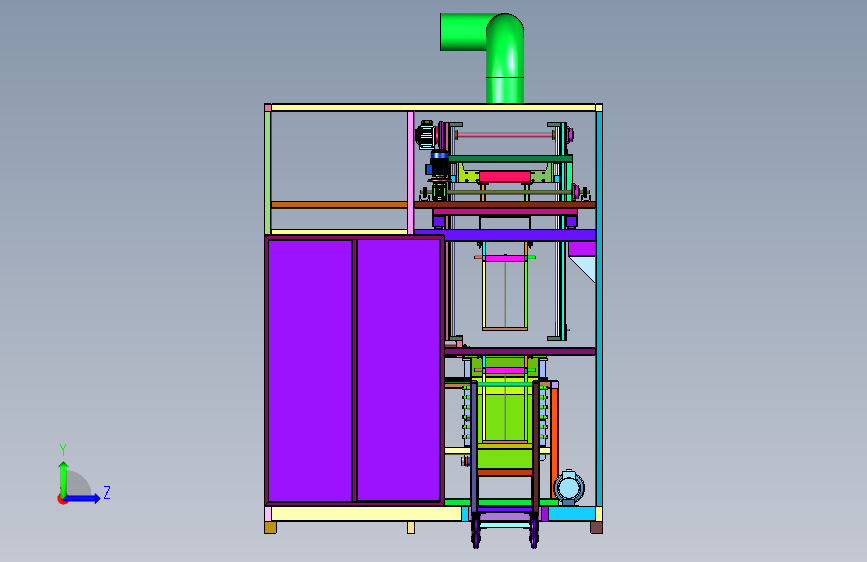The height and width of the screenshot is (562, 867).
Task: Click the right purple cabinet door panel
Action: point(399,370)
